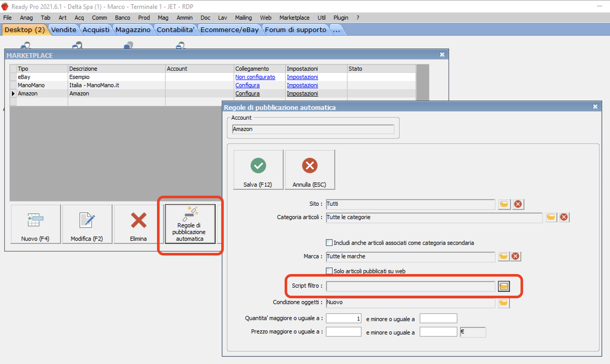Click Elimina button in Marketplace window
Screen dimensions: 610x364
(x=138, y=224)
